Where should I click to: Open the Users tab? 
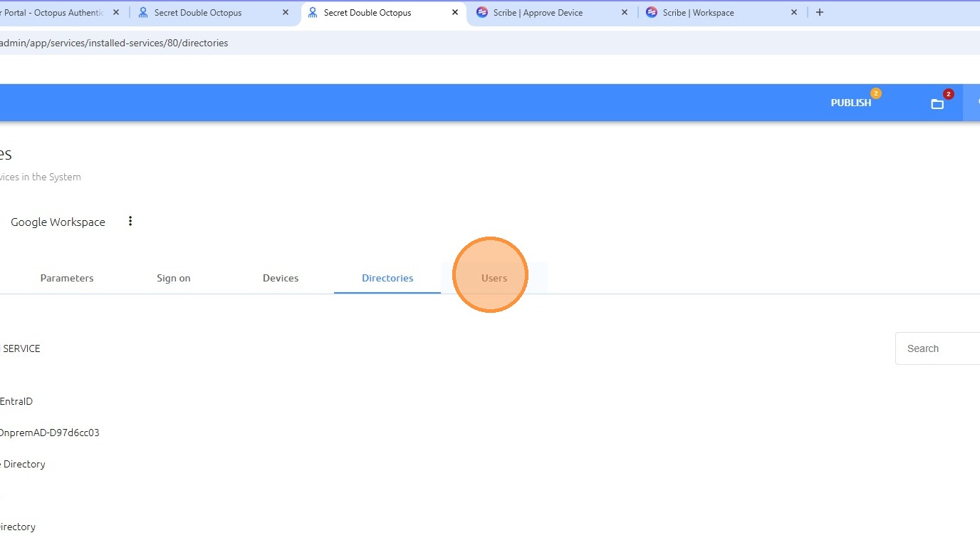click(x=494, y=278)
